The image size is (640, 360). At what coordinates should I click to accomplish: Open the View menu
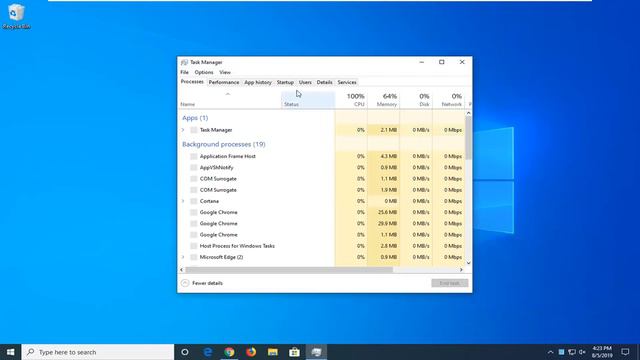pos(225,72)
